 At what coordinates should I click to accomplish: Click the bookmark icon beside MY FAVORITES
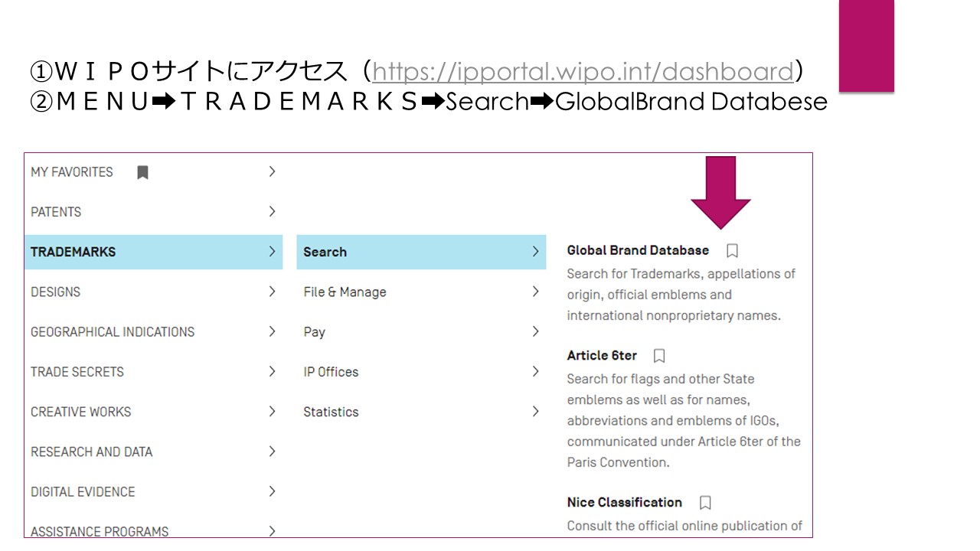click(x=142, y=172)
